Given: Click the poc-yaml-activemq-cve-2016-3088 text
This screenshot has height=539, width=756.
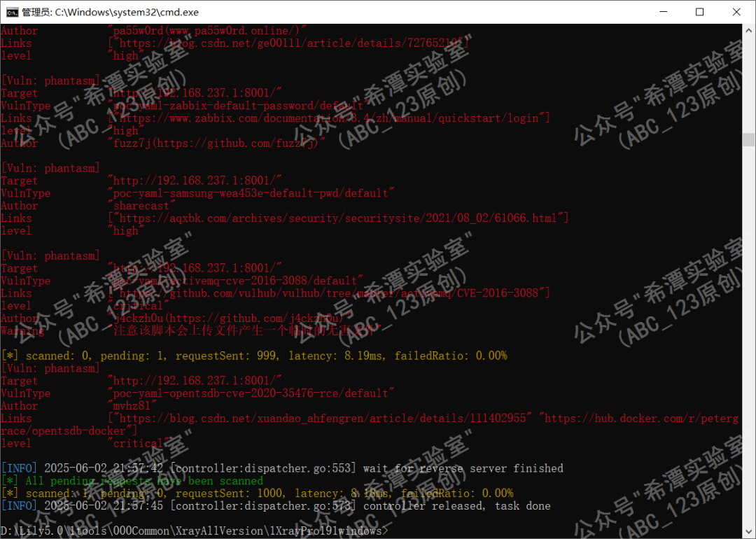Looking at the screenshot, I should coord(236,281).
